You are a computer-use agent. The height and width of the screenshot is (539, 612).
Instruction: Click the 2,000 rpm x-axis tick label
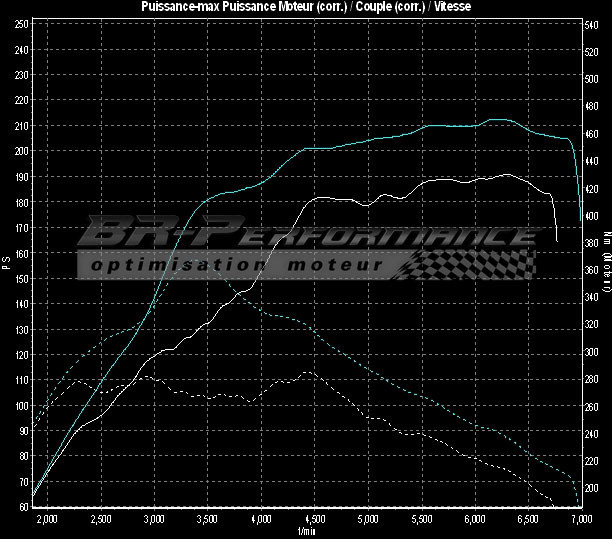pyautogui.click(x=47, y=521)
